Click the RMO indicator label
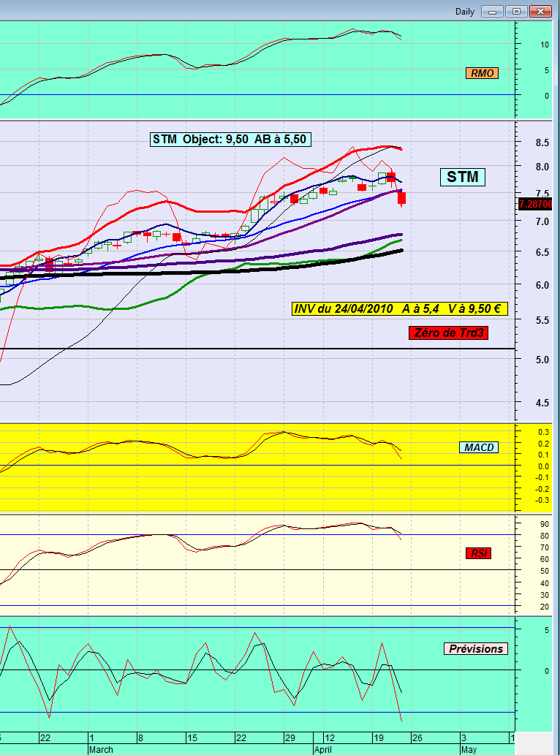Image resolution: width=560 pixels, height=755 pixels. click(482, 73)
